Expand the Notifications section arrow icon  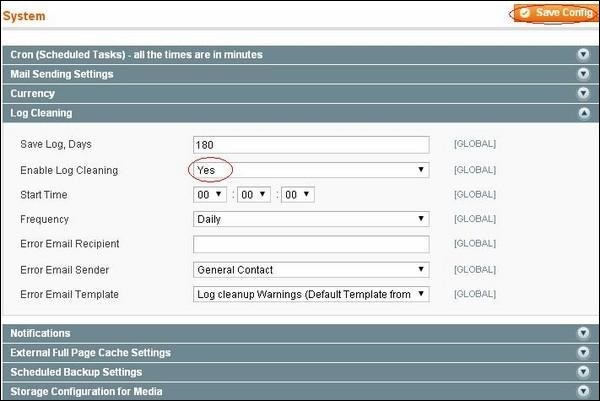point(583,333)
